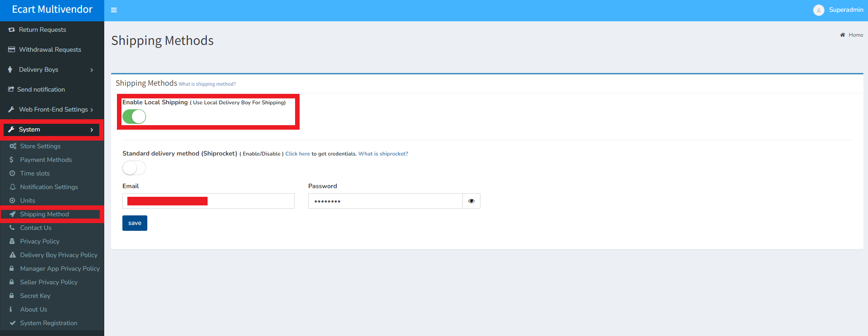The height and width of the screenshot is (336, 868).
Task: Click the Seller Privacy Policy lock icon
Action: pyautogui.click(x=12, y=282)
